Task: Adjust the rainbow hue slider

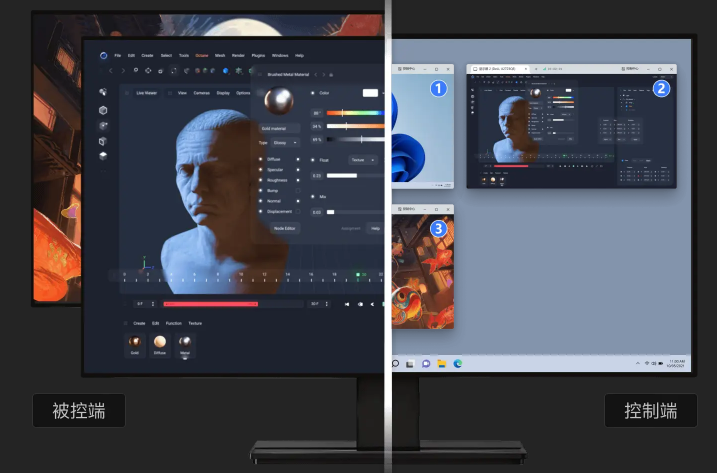Action: (x=355, y=113)
